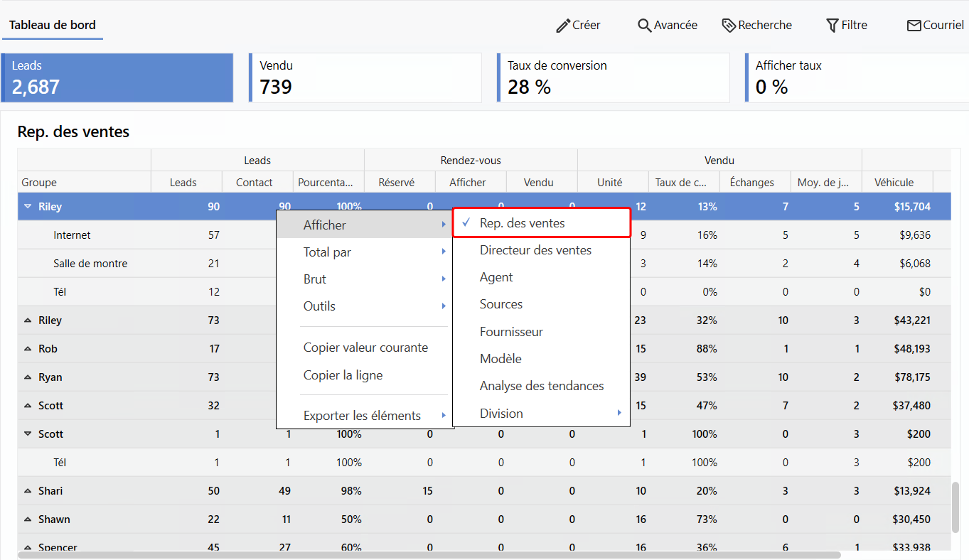Collapse the expanded Riley group row
This screenshot has width=969, height=560.
click(x=28, y=207)
